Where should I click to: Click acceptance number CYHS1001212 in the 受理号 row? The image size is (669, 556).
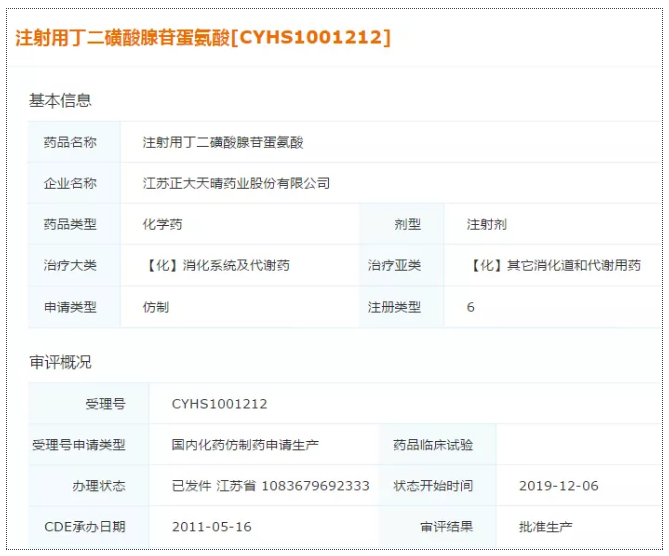(x=219, y=404)
